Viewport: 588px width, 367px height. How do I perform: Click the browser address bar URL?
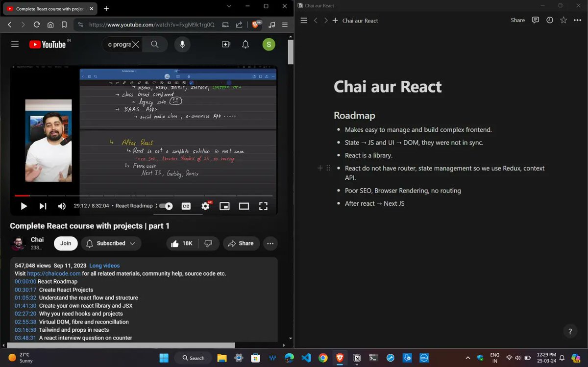pos(151,24)
